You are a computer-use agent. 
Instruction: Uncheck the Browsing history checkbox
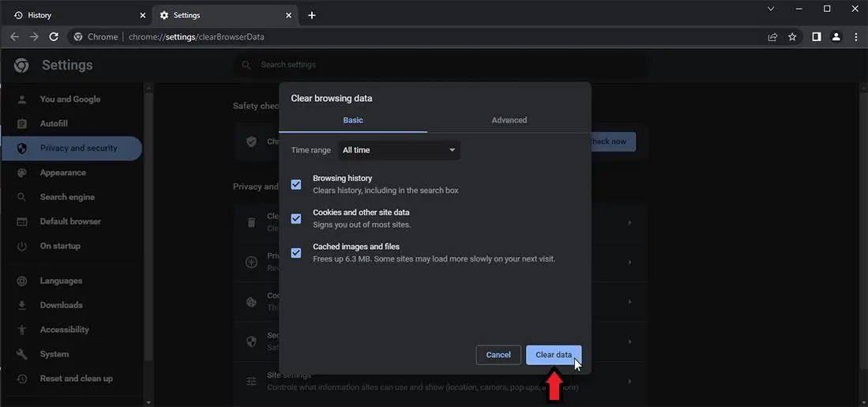tap(296, 184)
